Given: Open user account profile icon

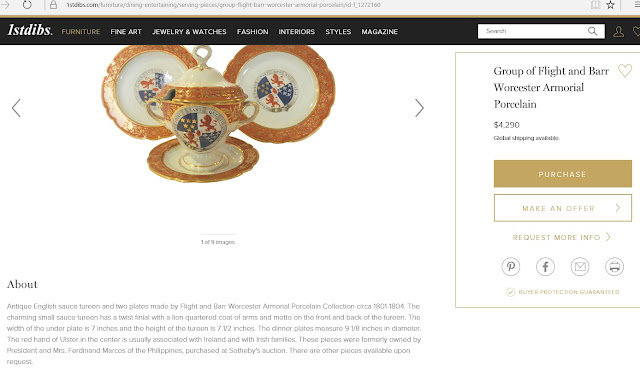Looking at the screenshot, I should 618,31.
